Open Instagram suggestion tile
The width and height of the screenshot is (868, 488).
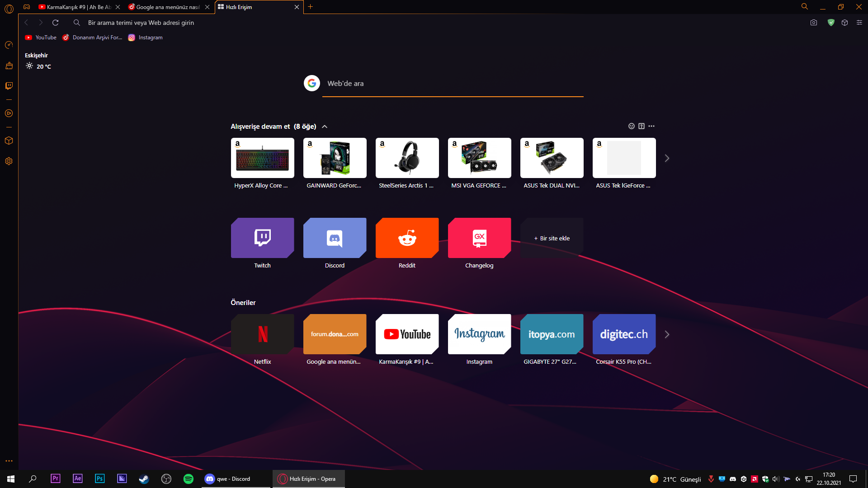tap(479, 334)
